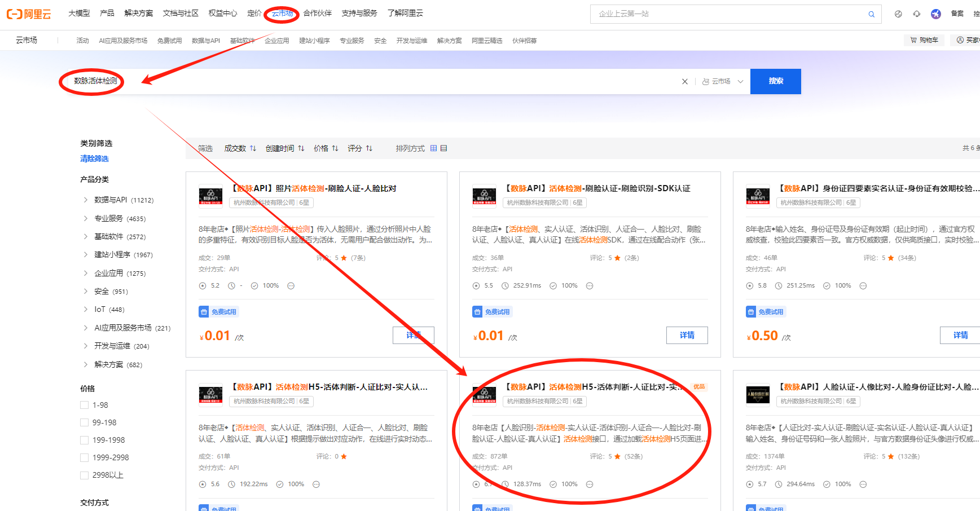
Task: Open the 伙伴招募 sub-navigation tab
Action: (x=525, y=41)
